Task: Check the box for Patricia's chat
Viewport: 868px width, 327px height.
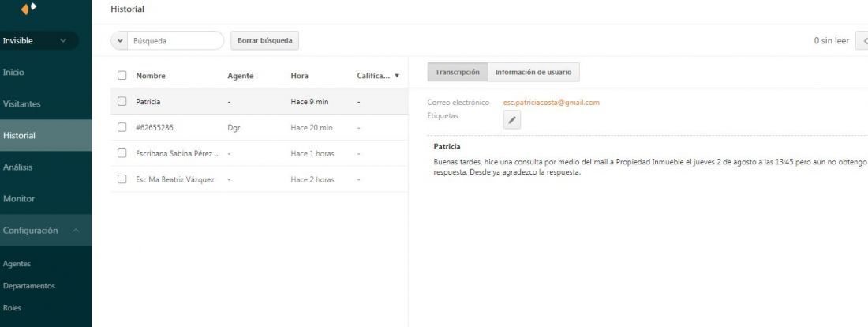Action: click(122, 101)
